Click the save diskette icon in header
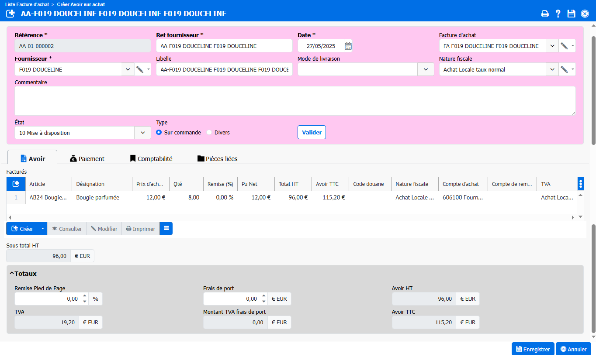The height and width of the screenshot is (364, 596). pyautogui.click(x=571, y=14)
